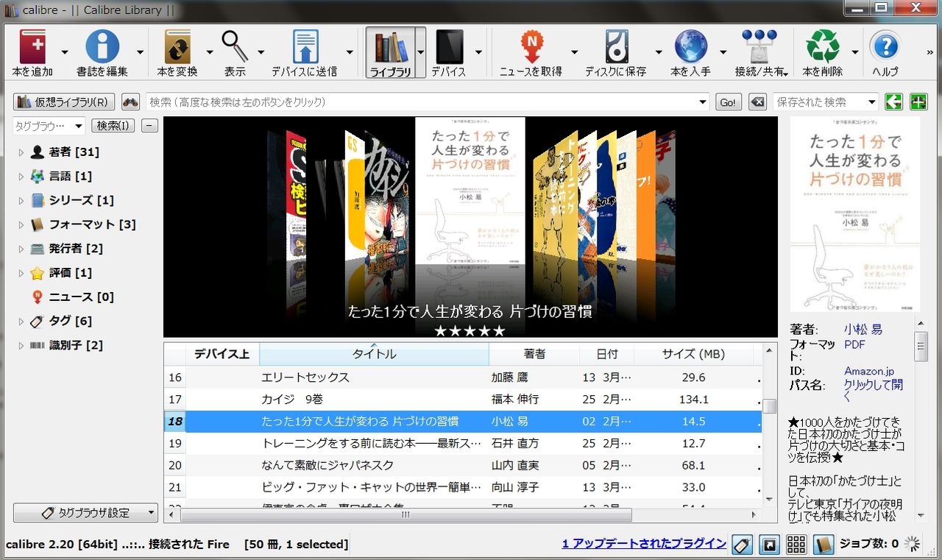This screenshot has width=942, height=560.
Task: Toggle tag browser icon in status bar
Action: click(742, 545)
